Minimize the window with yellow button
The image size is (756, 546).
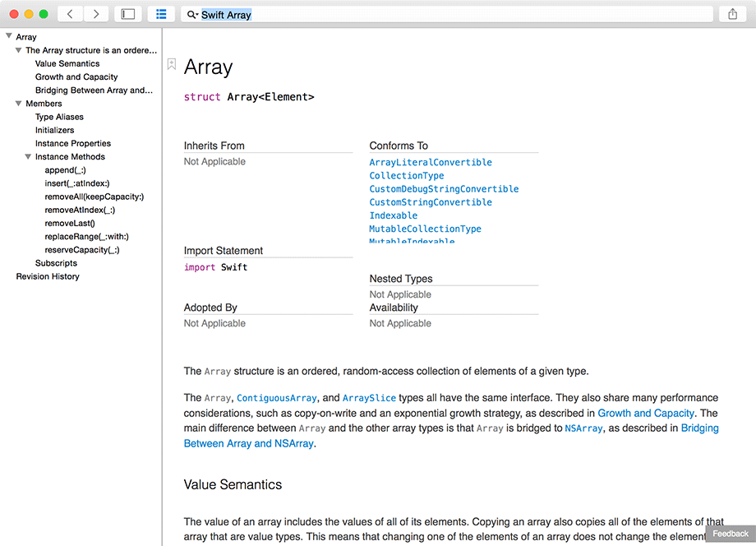coord(29,14)
